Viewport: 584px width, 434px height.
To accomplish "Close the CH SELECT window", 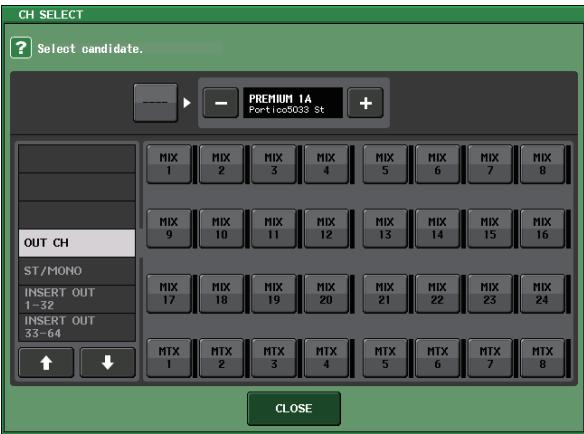I will [x=293, y=408].
